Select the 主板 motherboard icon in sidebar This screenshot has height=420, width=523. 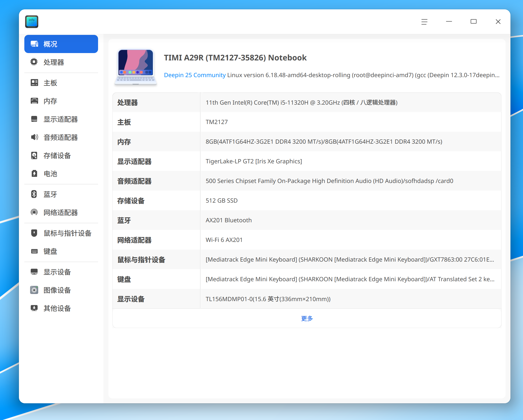(34, 83)
